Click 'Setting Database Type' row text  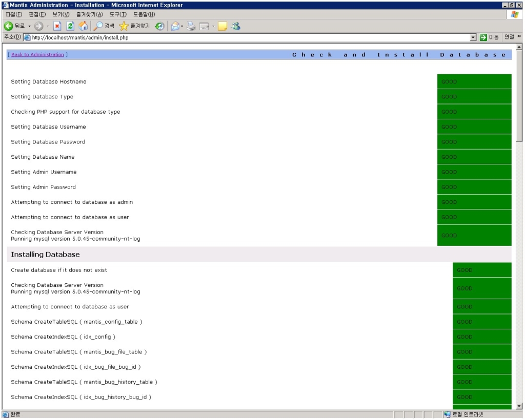point(42,97)
